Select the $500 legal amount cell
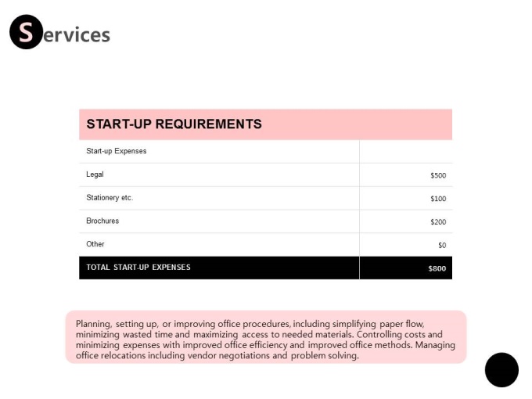This screenshot has height=399, width=532. click(438, 175)
